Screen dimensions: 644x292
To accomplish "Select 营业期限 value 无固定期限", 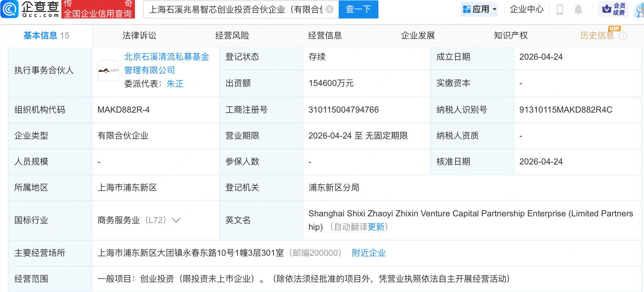I will coord(387,136).
